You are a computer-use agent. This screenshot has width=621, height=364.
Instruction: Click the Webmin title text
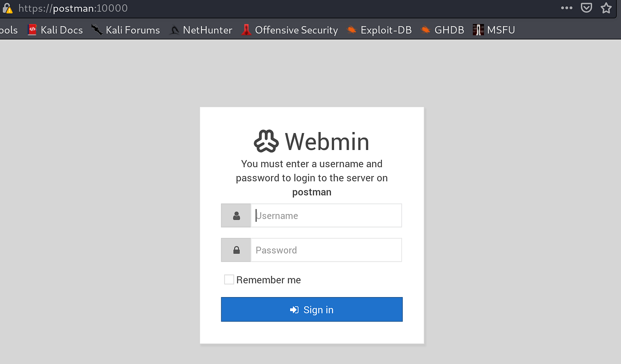(327, 141)
